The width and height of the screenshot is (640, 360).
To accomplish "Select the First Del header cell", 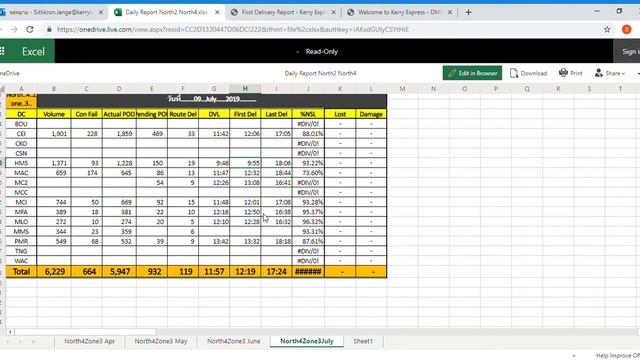I will 245,114.
